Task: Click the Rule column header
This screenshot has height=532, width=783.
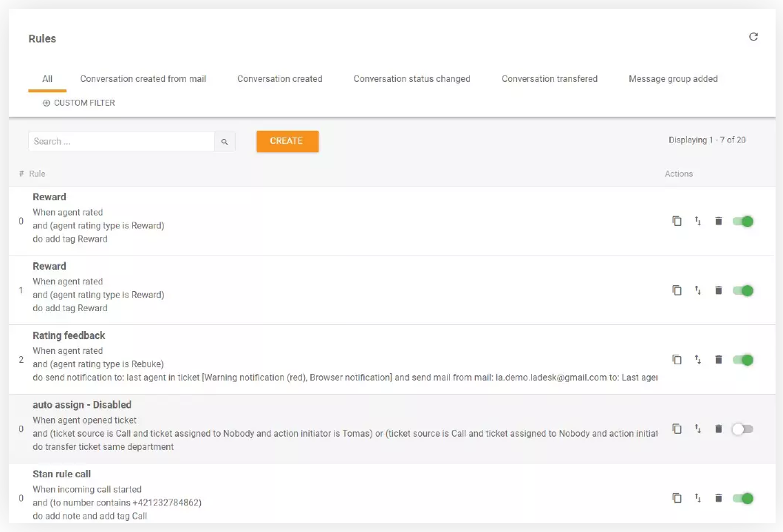Action: [37, 174]
